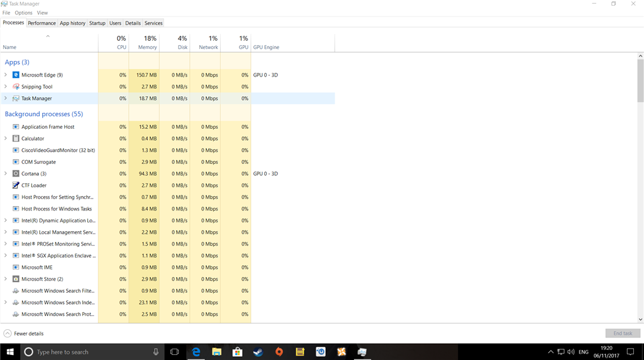The image size is (644, 360).
Task: Expand the Cortana (3) process group
Action: (6, 173)
